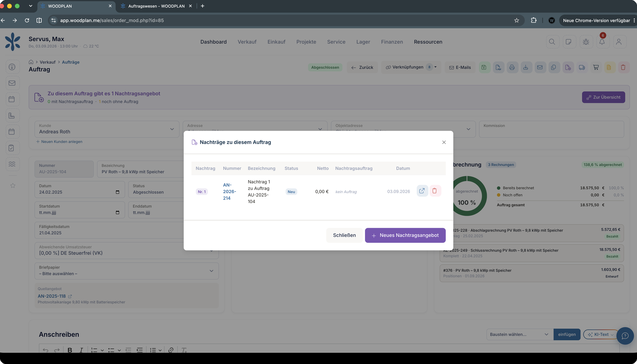Open help chat bubble button
The height and width of the screenshot is (364, 637).
625,336
